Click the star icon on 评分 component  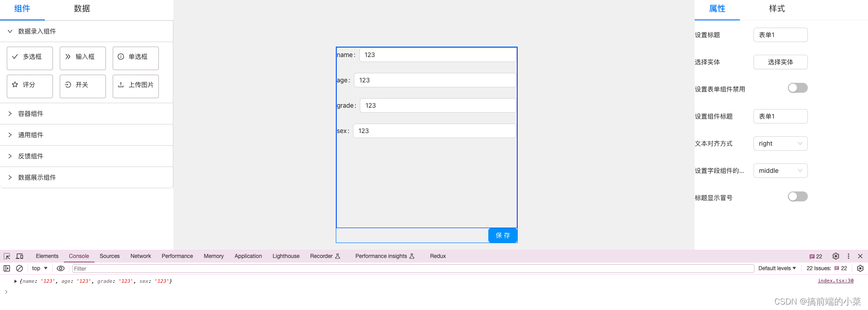pyautogui.click(x=15, y=85)
